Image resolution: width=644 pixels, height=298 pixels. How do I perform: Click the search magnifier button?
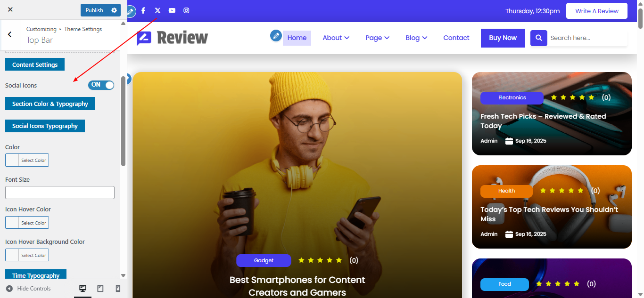coord(539,38)
